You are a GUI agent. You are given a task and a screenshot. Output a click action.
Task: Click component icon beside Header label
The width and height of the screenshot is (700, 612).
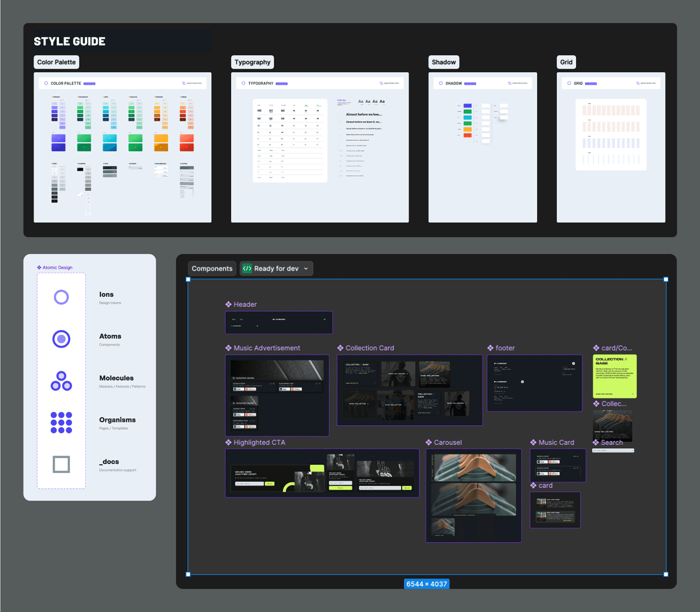click(x=228, y=304)
